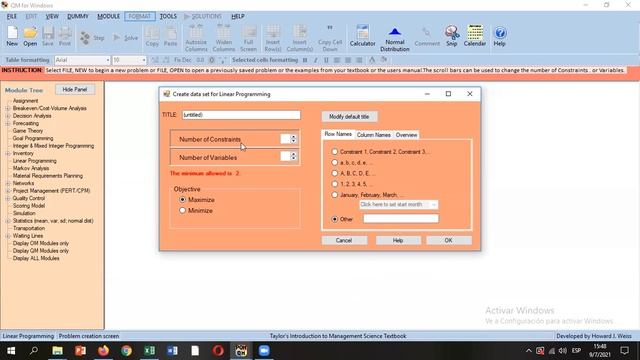Open Excel from the taskbar

[149, 351]
